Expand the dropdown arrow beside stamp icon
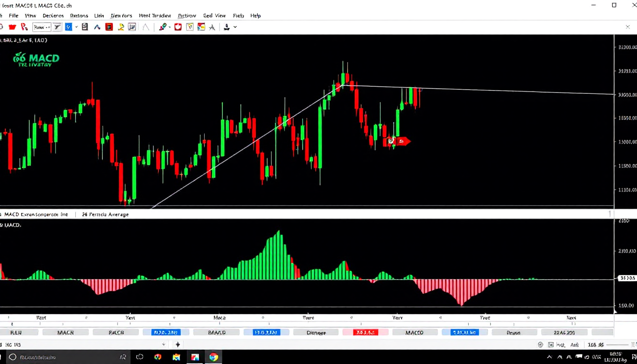Image resolution: width=637 pixels, height=364 pixels. (235, 27)
